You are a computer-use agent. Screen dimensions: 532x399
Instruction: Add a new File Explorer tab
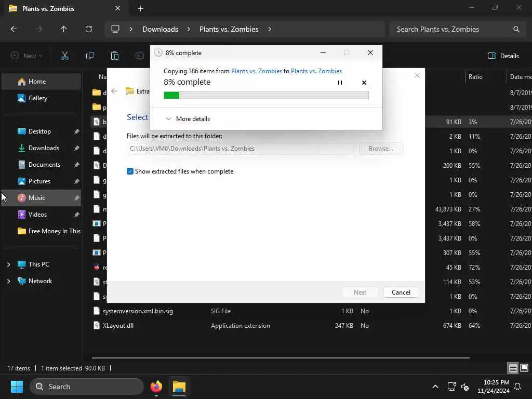(140, 9)
